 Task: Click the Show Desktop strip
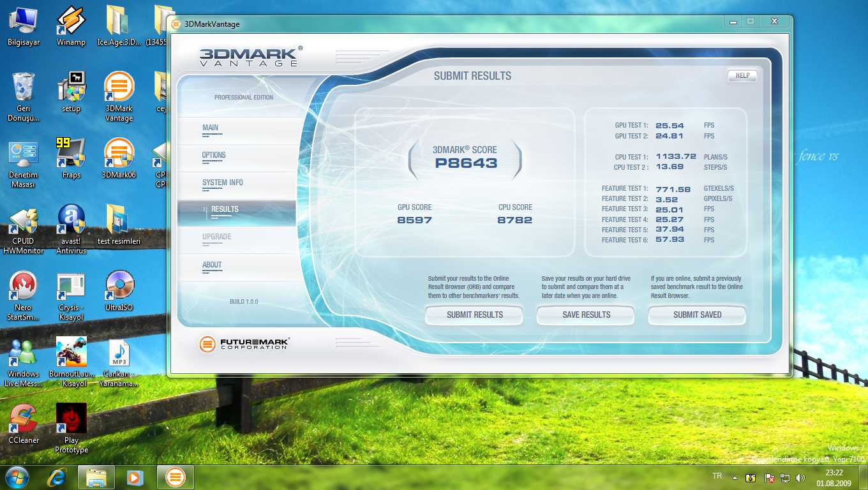tap(863, 477)
